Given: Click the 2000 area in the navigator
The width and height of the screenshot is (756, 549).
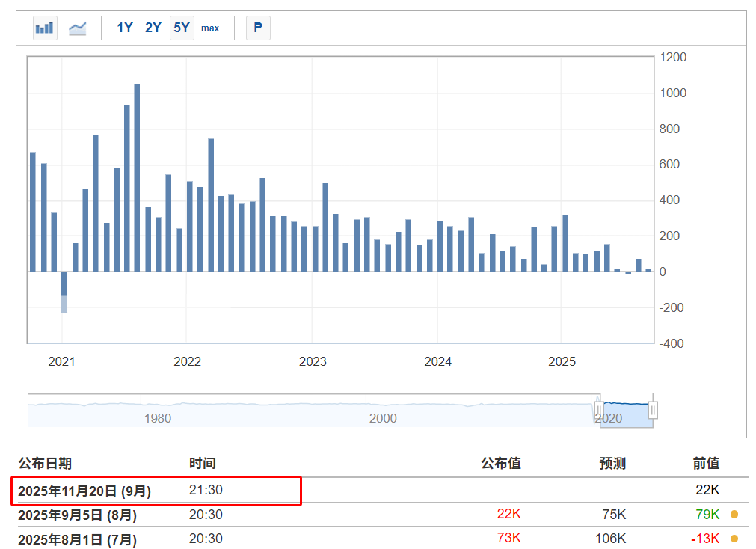Looking at the screenshot, I should 383,418.
